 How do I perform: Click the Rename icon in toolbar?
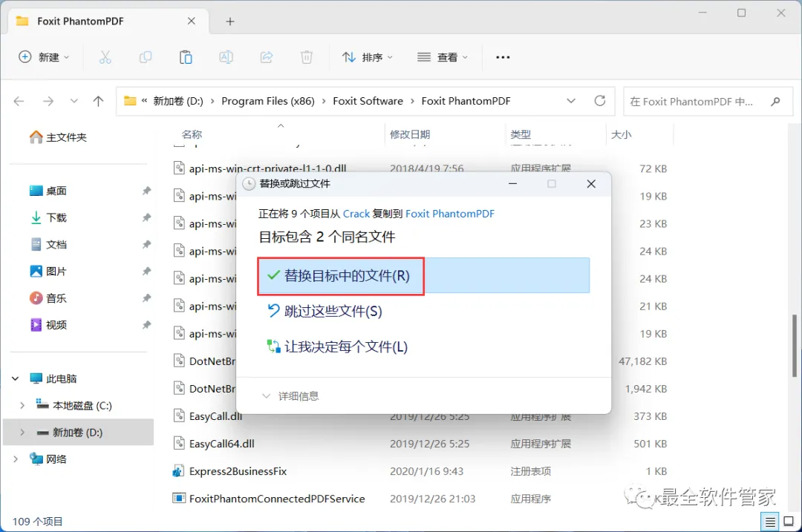(x=226, y=57)
